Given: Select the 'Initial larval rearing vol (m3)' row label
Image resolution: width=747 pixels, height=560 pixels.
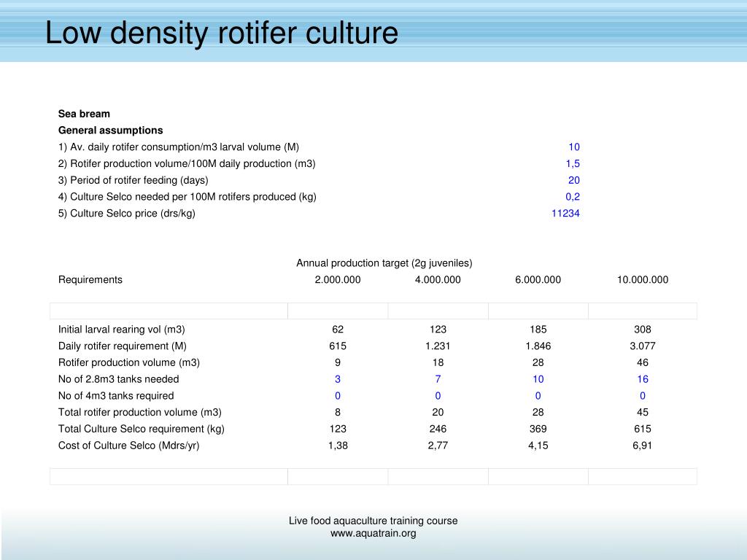Looking at the screenshot, I should (122, 330).
